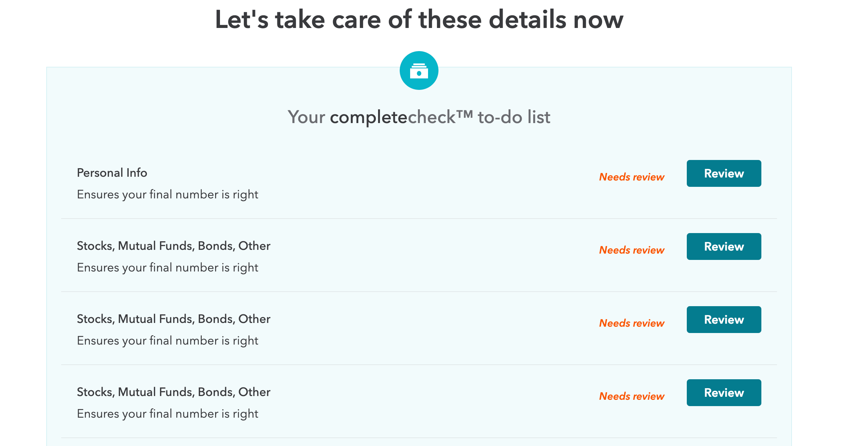
Task: Review the first Stocks, Mutual Funds, Bonds entry
Action: coord(723,246)
